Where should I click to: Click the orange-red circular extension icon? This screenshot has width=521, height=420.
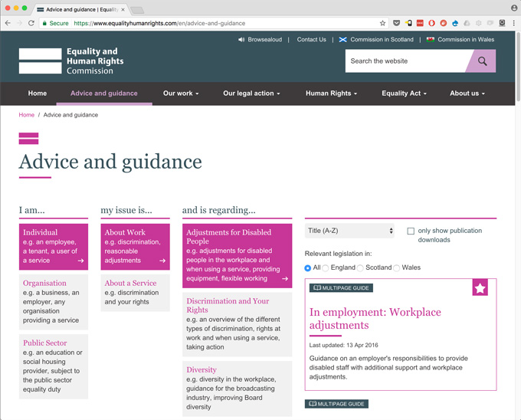pos(444,23)
